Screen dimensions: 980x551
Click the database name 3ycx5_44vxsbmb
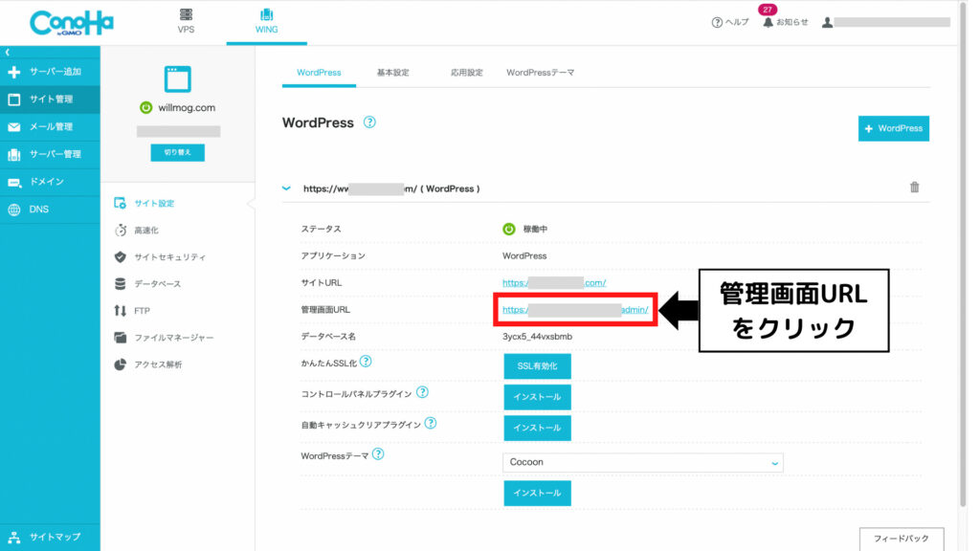(537, 337)
